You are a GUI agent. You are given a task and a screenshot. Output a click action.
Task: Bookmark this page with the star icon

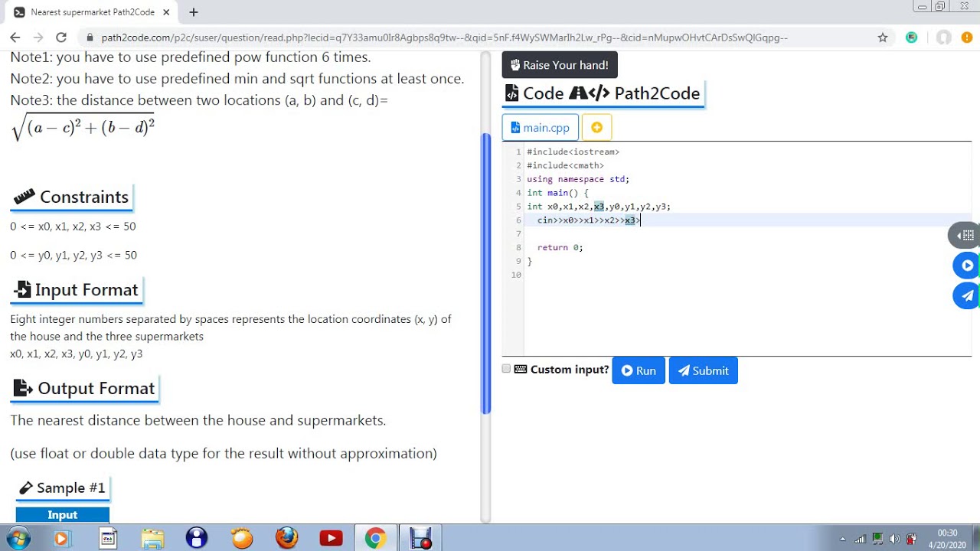[883, 37]
